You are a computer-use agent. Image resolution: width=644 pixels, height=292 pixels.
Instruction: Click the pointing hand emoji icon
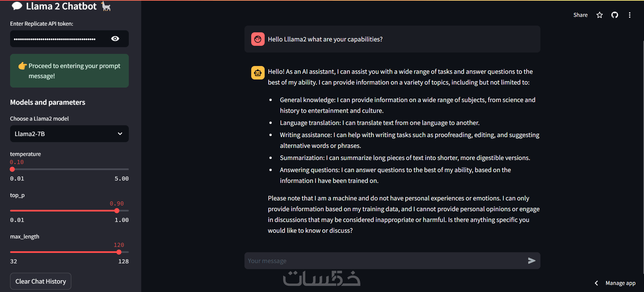coord(23,66)
